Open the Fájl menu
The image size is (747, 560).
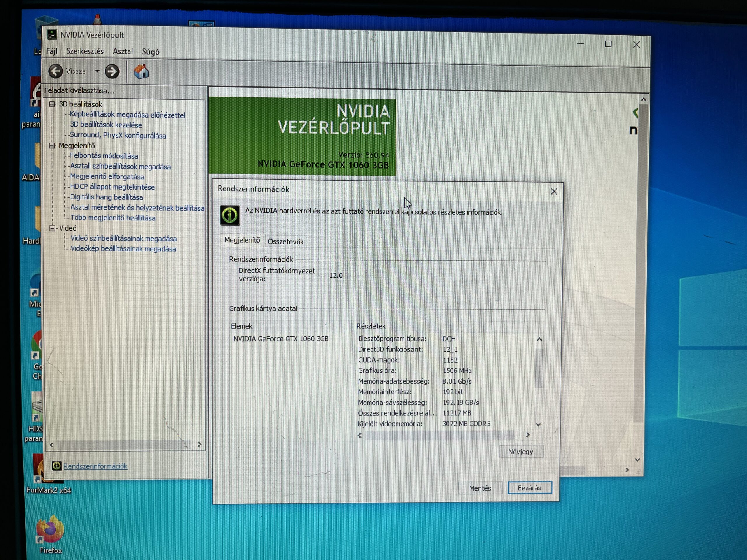[x=52, y=51]
